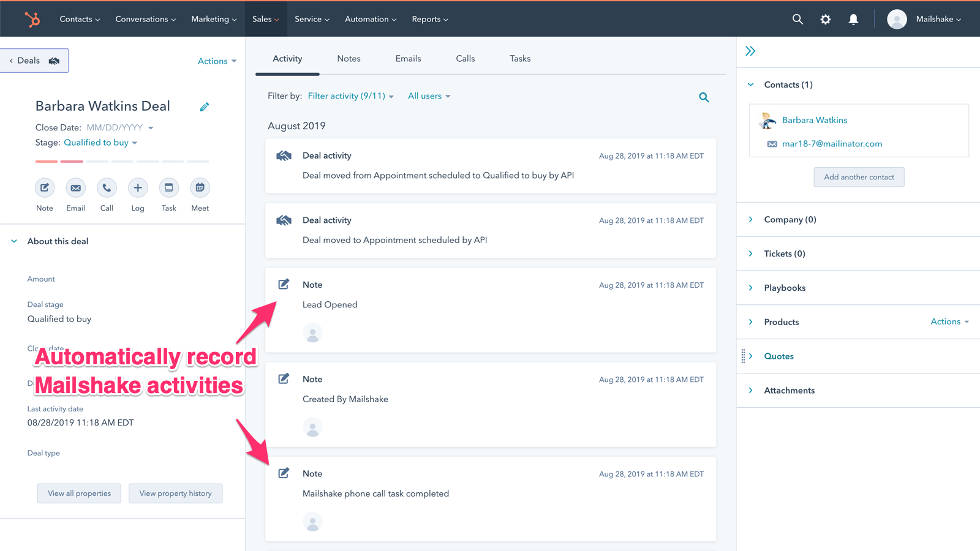Edit the deal name with the pencil icon
This screenshot has width=980, height=551.
pos(204,107)
